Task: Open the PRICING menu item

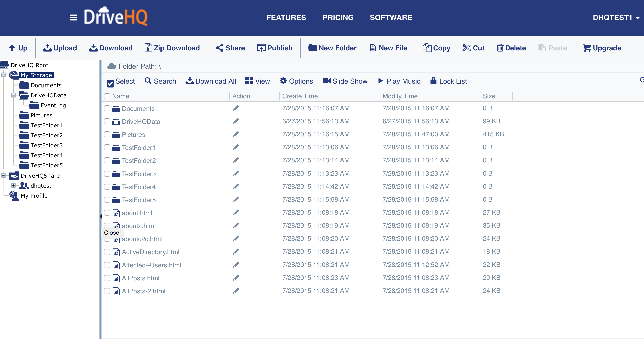Action: (338, 18)
